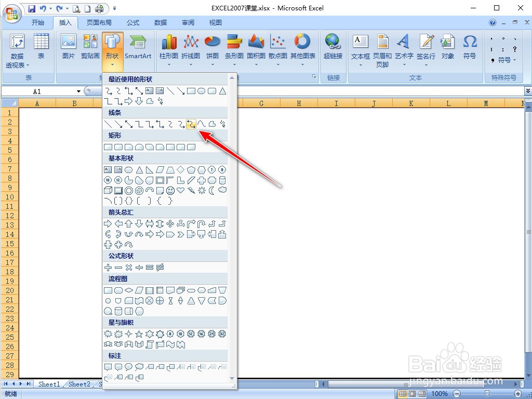
Task: Open the Page Layout (页面布局) tab
Action: [99, 23]
